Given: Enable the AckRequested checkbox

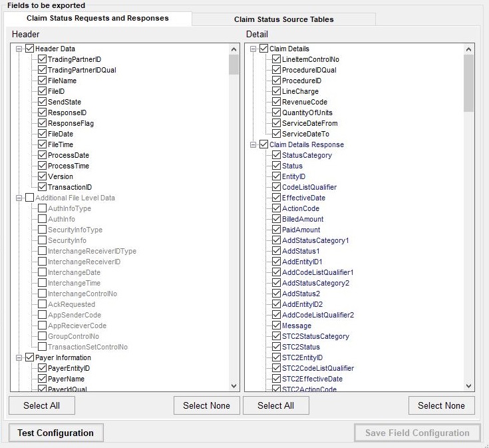Looking at the screenshot, I should click(42, 304).
